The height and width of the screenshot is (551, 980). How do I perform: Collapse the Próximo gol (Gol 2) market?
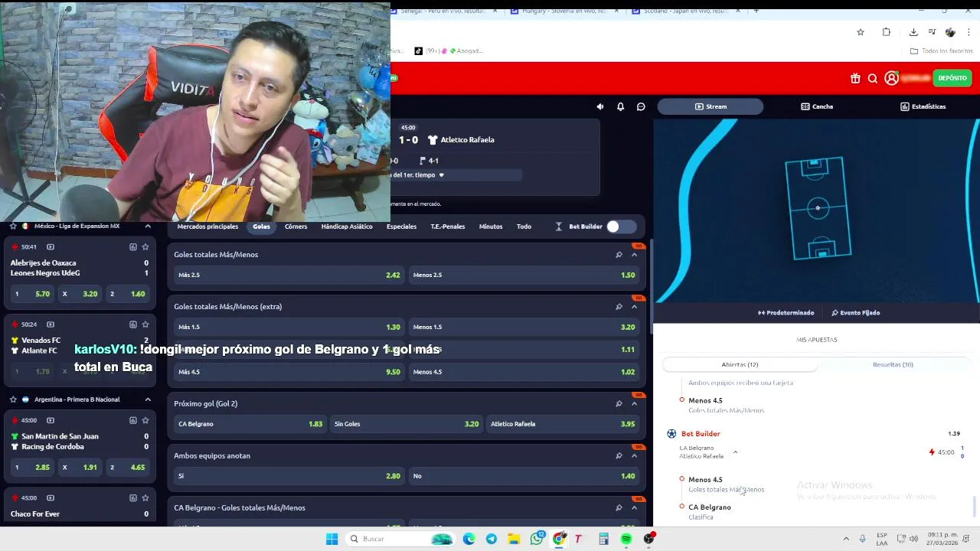[634, 403]
